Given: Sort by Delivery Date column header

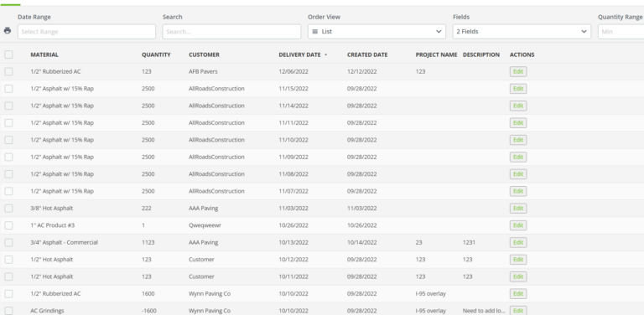Looking at the screenshot, I should pos(299,54).
